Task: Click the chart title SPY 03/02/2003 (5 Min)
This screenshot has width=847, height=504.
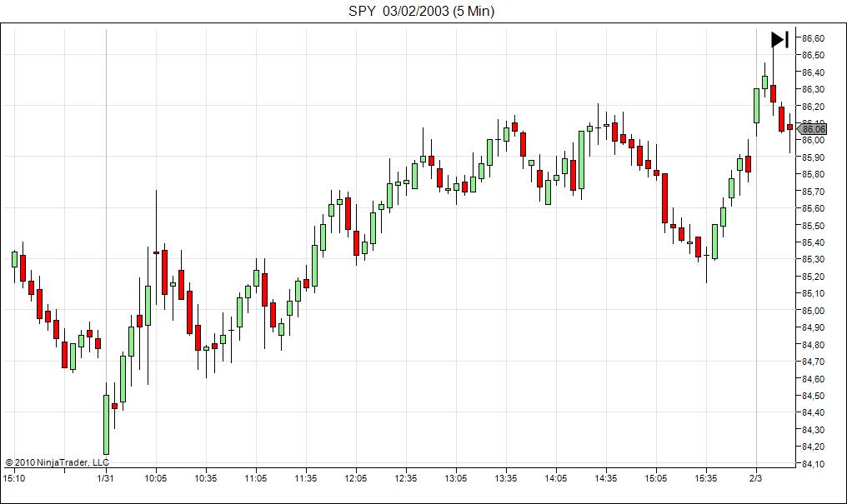Action: pos(421,11)
